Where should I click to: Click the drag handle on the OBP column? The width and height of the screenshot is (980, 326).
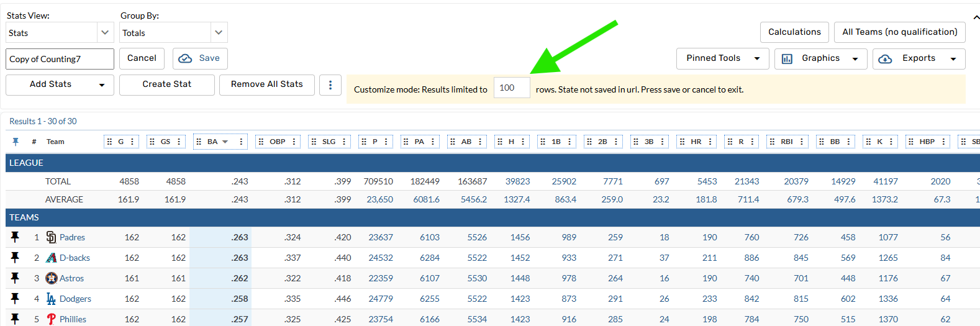pyautogui.click(x=261, y=142)
